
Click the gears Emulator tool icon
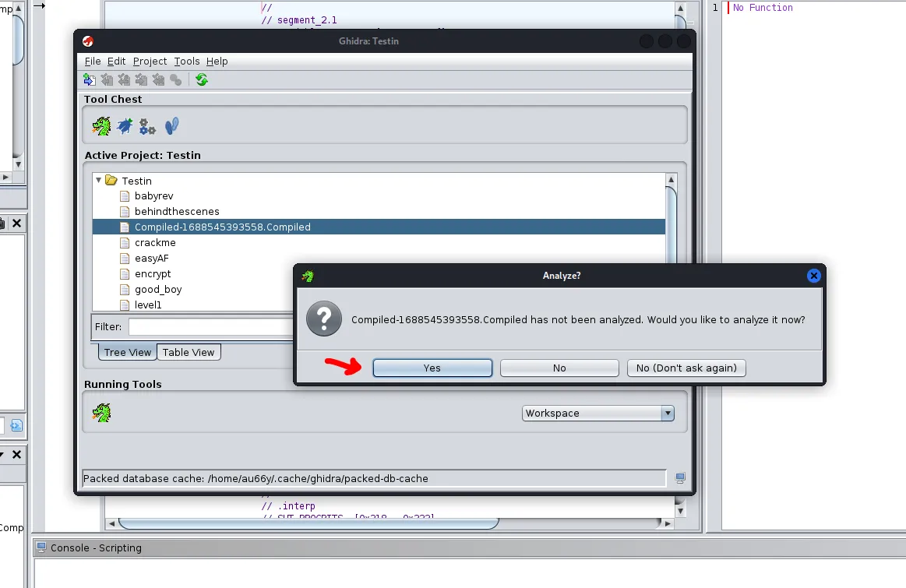tap(147, 126)
